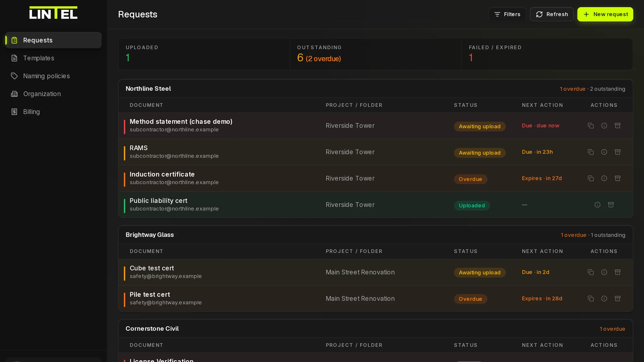
Task: Click the 'Expires · in 28d' next action
Action: [542, 298]
